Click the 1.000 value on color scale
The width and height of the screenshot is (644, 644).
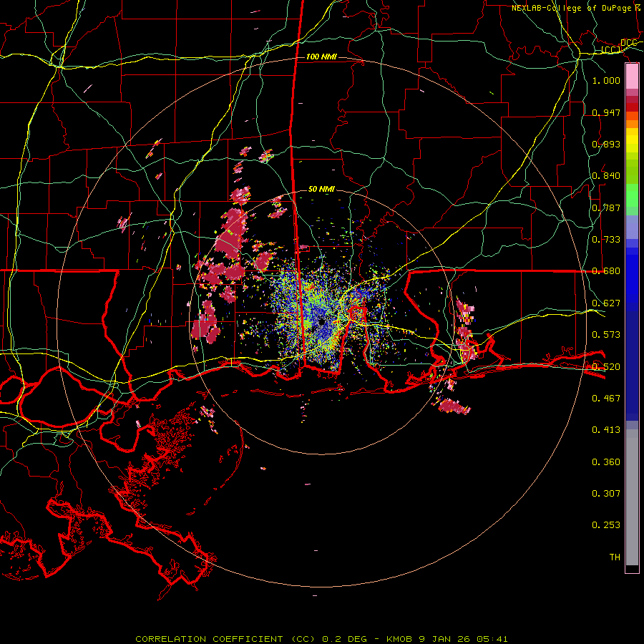click(x=606, y=80)
